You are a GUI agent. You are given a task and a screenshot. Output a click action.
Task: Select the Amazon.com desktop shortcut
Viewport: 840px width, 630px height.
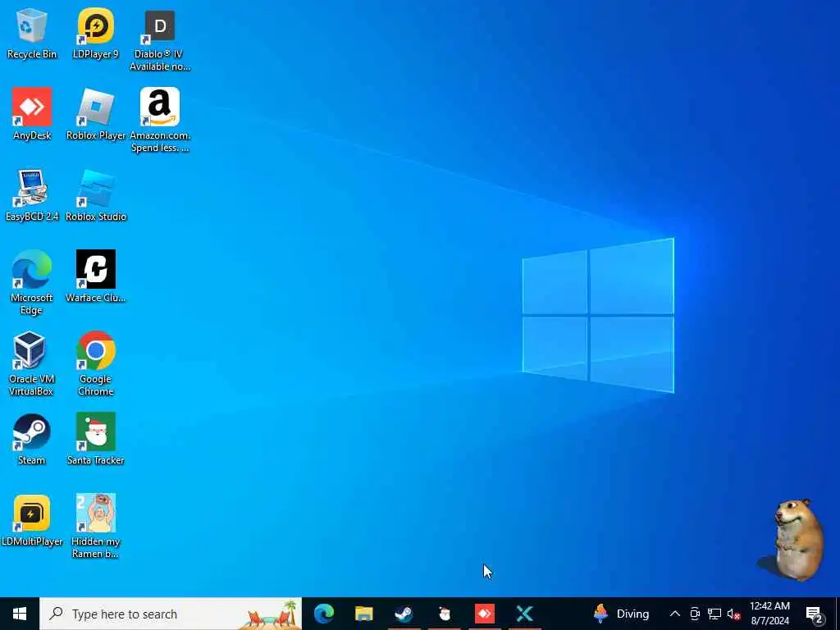160,121
